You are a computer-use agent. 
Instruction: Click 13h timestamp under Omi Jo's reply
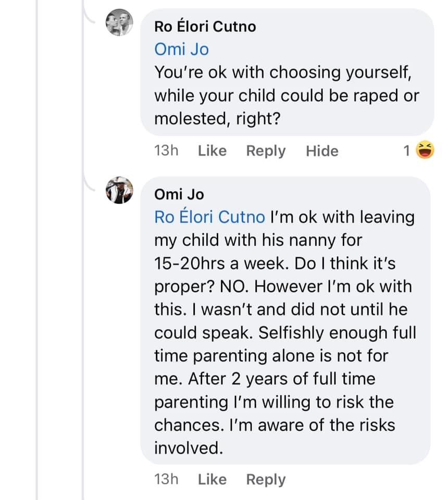coord(166,479)
